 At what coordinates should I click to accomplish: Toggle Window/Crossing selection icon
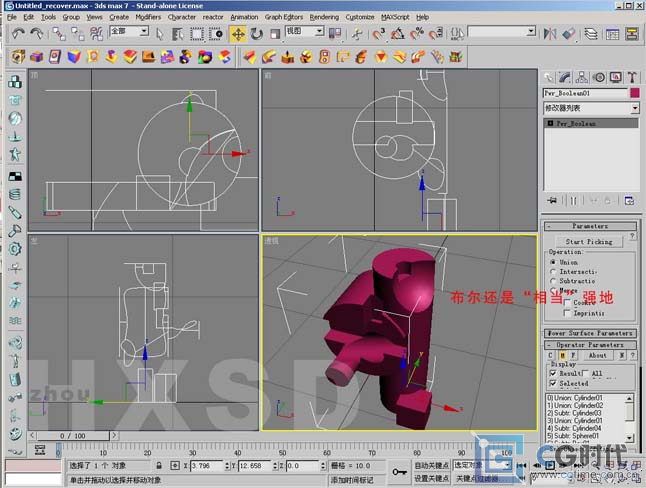[215, 34]
